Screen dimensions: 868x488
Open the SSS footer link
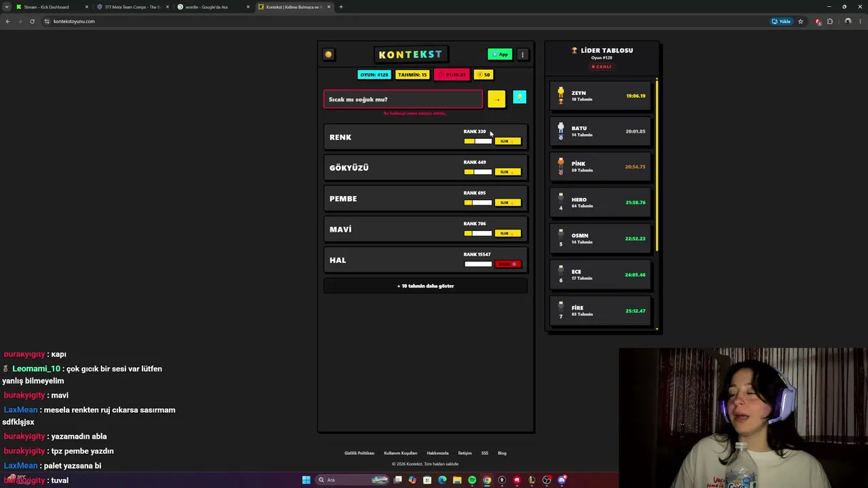point(485,453)
